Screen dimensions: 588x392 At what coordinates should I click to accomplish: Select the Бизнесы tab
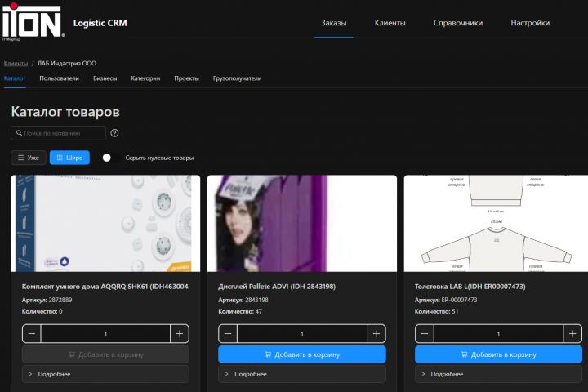pyautogui.click(x=105, y=78)
